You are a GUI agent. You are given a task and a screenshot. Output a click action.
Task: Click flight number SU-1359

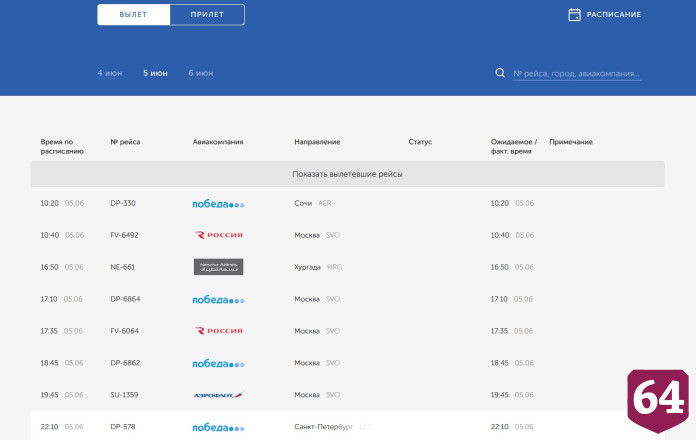pyautogui.click(x=124, y=395)
